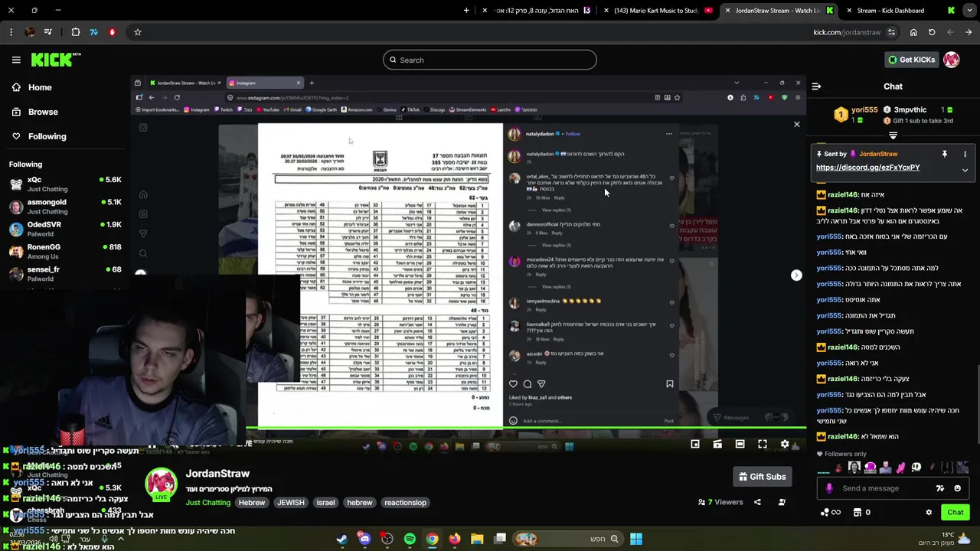Viewport: 980px width, 551px height.
Task: Toggle fullscreen on the player
Action: 763,444
